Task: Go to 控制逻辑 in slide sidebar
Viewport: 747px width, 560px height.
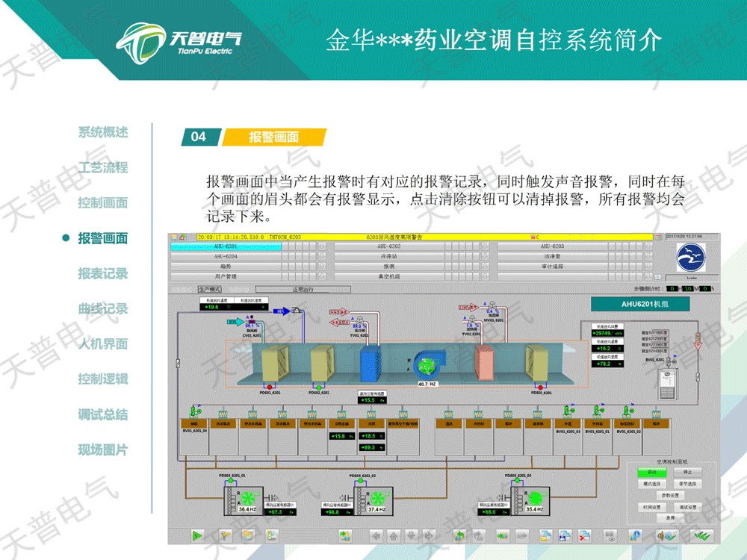Action: [103, 379]
